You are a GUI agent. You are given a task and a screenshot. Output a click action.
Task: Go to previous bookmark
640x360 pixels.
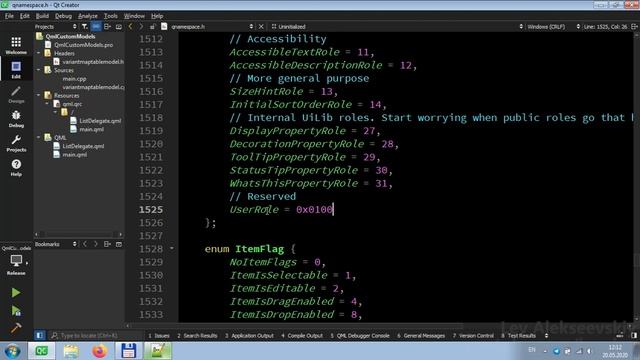click(85, 244)
